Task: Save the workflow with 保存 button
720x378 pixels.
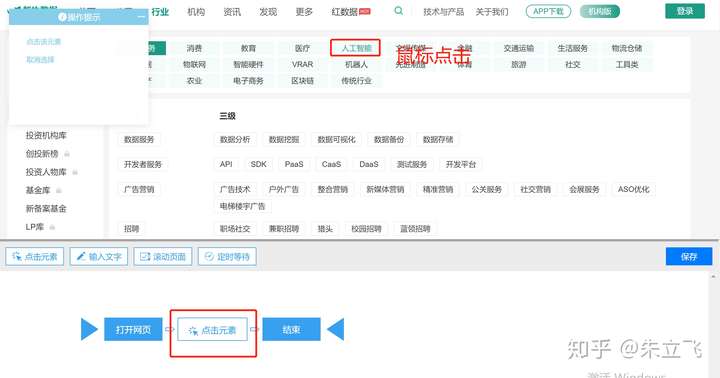Action: point(689,256)
